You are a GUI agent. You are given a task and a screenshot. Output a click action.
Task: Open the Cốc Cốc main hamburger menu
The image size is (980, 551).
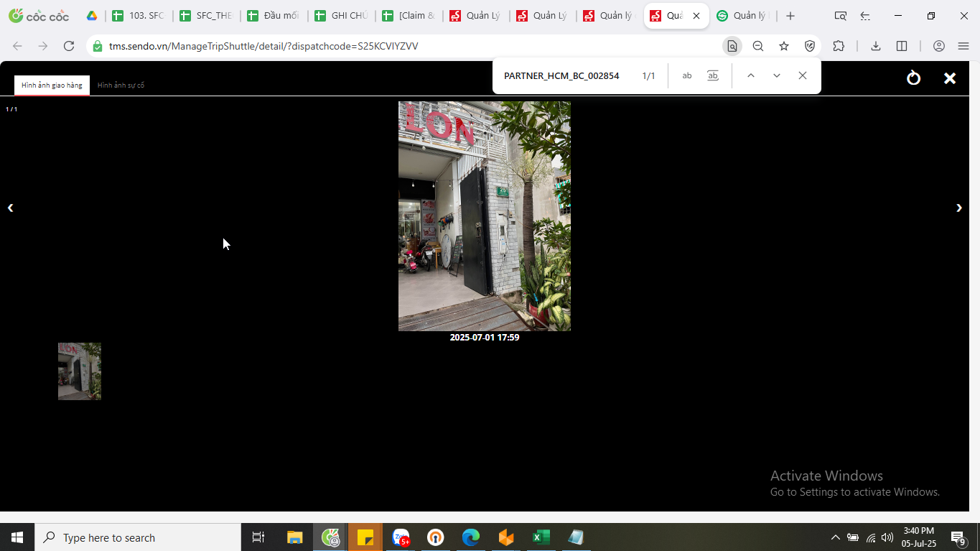click(963, 46)
